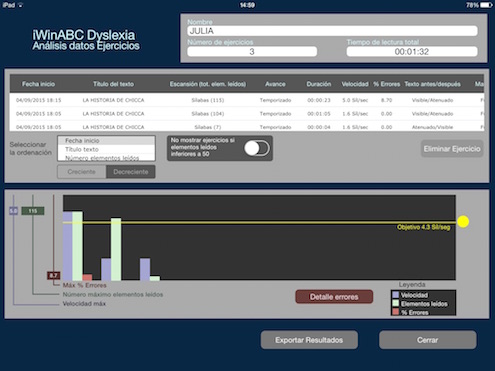Screen dimensions: 495x371
Task: Click the 8.7 max errors marker
Action: point(53,275)
